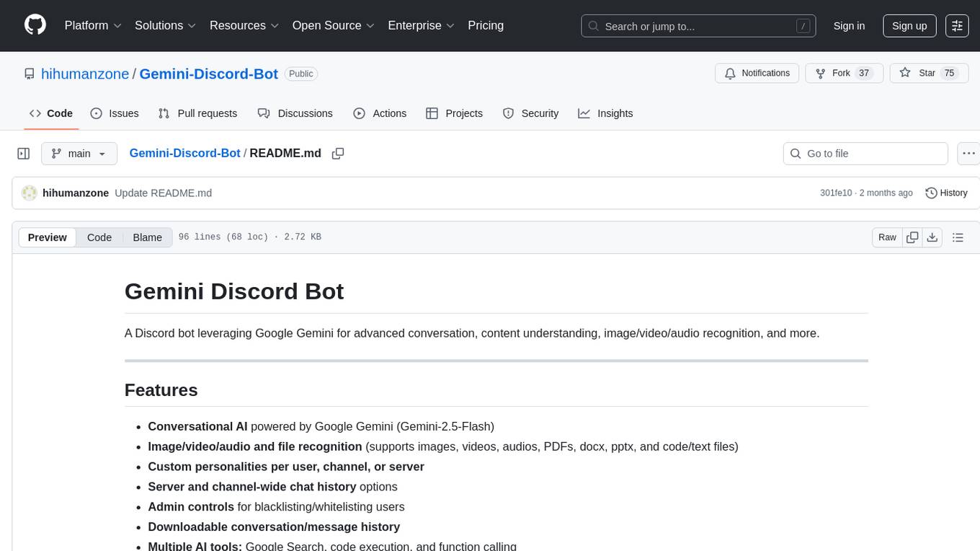Image resolution: width=980 pixels, height=551 pixels.
Task: Expand the Open Source menu
Action: 333,25
